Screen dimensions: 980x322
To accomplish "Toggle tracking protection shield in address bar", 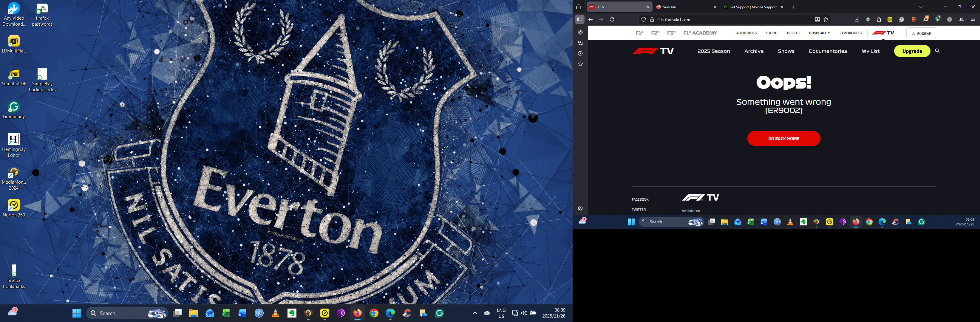I will point(644,19).
